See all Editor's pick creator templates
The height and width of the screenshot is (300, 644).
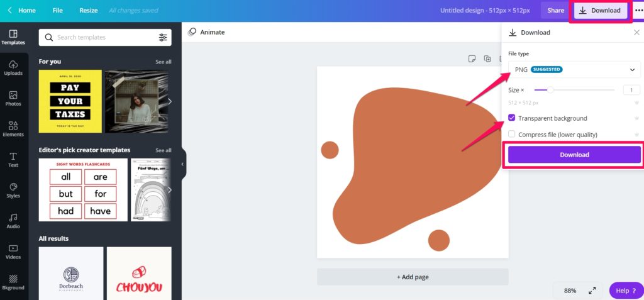coord(163,150)
